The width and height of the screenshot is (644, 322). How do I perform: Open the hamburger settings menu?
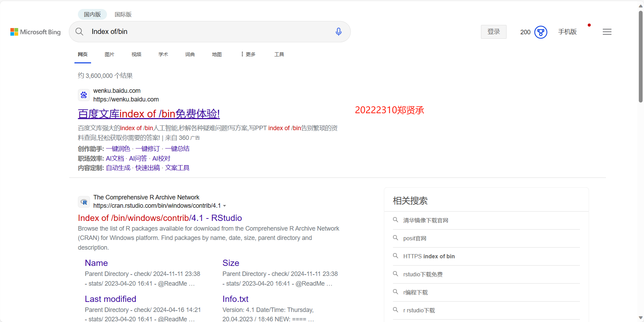607,32
